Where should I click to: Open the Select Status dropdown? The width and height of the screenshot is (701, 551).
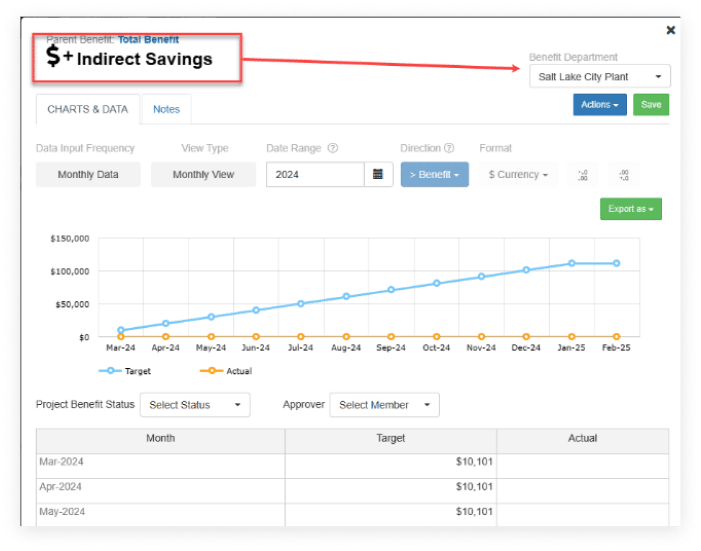coord(195,405)
